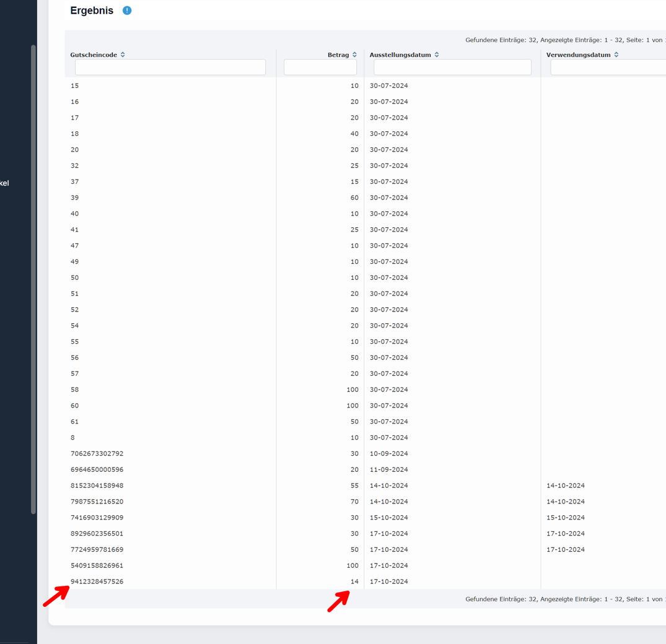
Task: Click the Ausstellungsdatum filter input field
Action: coord(452,67)
